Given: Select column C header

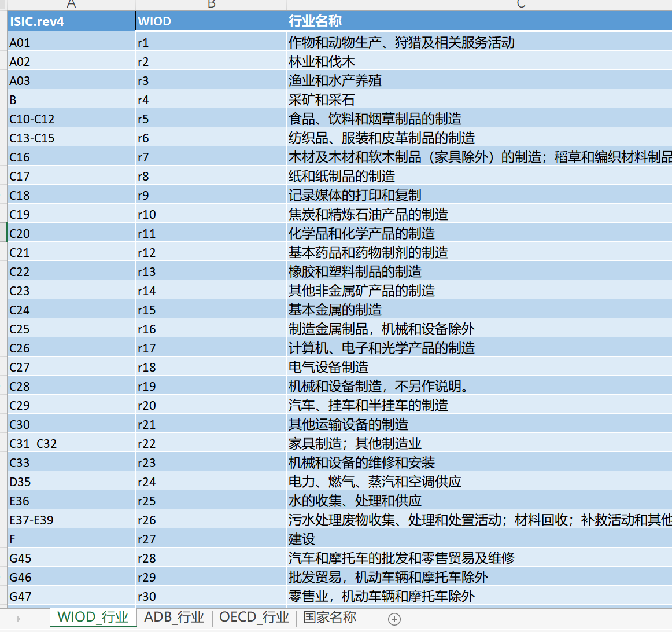Looking at the screenshot, I should coord(479,5).
